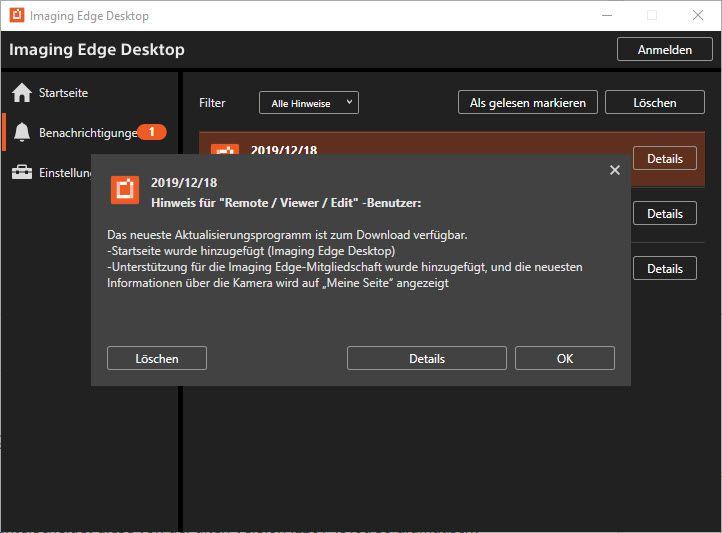
Task: Click the line starting "Das neueste Aktualisierungsprogramm"
Action: pos(287,235)
